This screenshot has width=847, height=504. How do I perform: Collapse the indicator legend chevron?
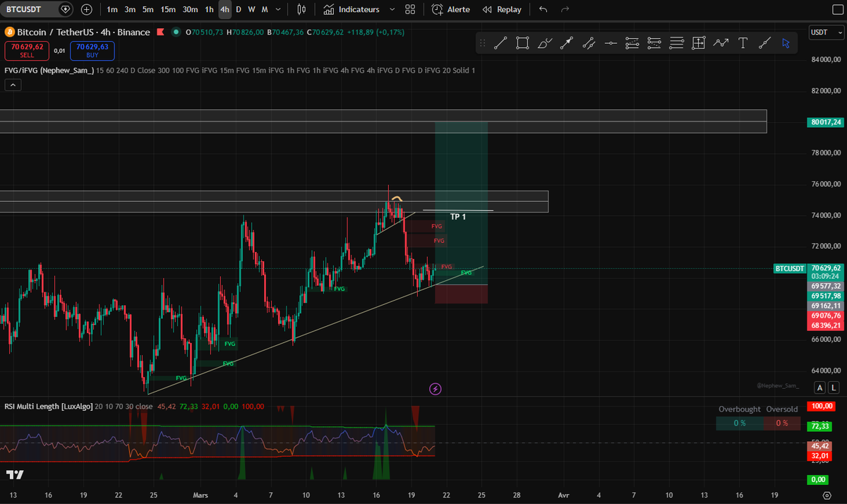click(13, 85)
